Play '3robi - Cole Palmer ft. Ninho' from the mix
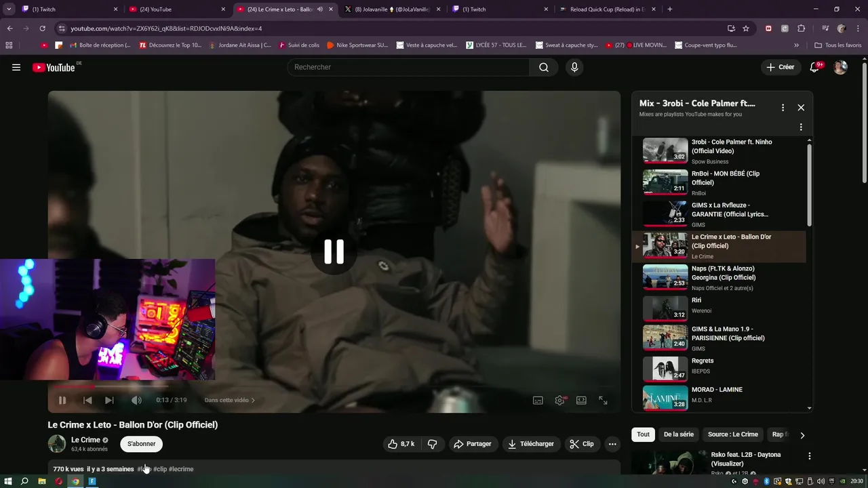Viewport: 868px width, 488px height. click(x=719, y=151)
